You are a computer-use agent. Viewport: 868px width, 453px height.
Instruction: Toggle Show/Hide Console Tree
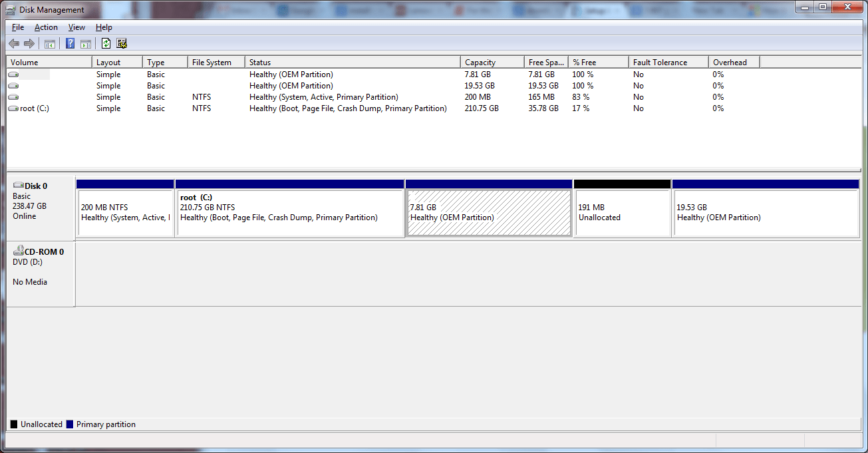tap(50, 43)
